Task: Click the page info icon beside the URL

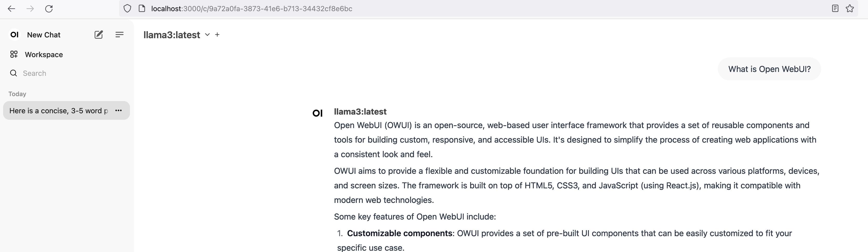Action: tap(142, 9)
